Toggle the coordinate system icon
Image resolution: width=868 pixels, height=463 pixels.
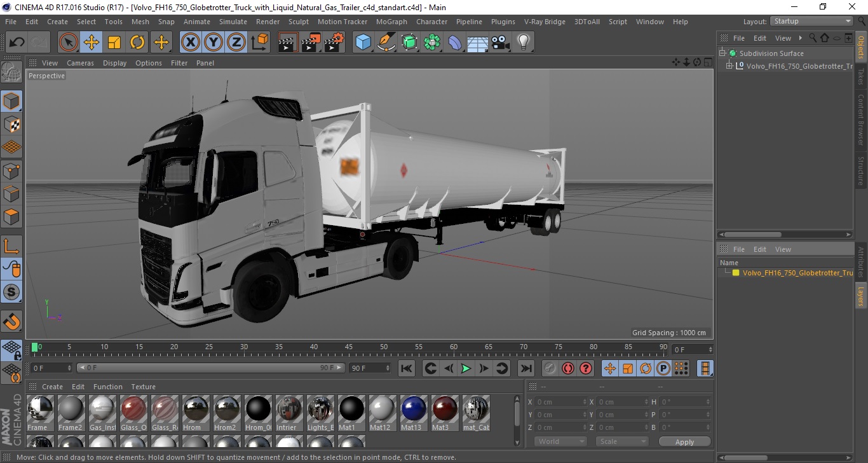pyautogui.click(x=260, y=43)
